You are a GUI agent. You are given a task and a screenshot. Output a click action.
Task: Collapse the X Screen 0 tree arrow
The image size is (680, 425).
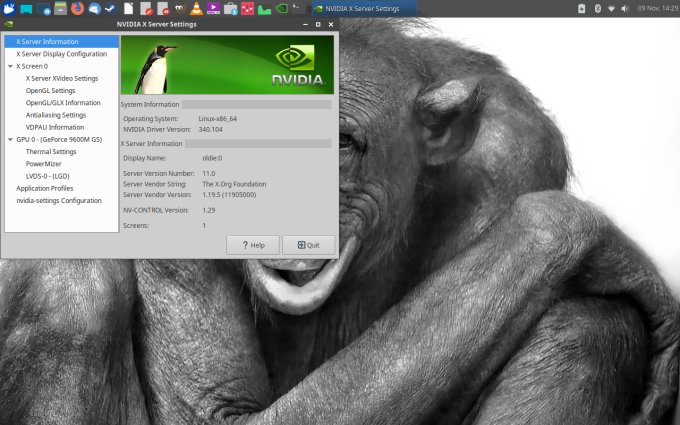(10, 66)
